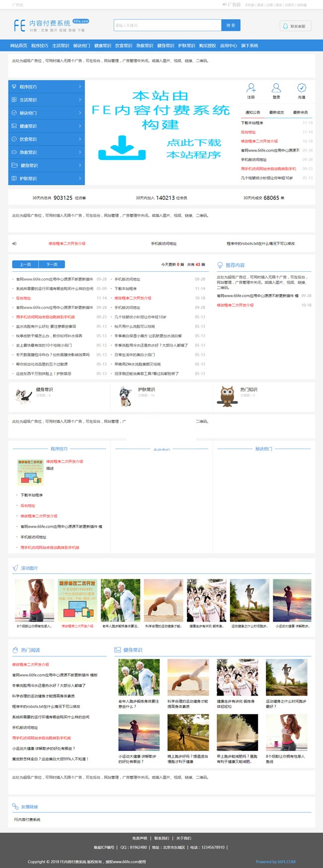Viewport: 323px width, 868px height.
Task: Click the cat avatar for 健身常识
Action: [23, 395]
